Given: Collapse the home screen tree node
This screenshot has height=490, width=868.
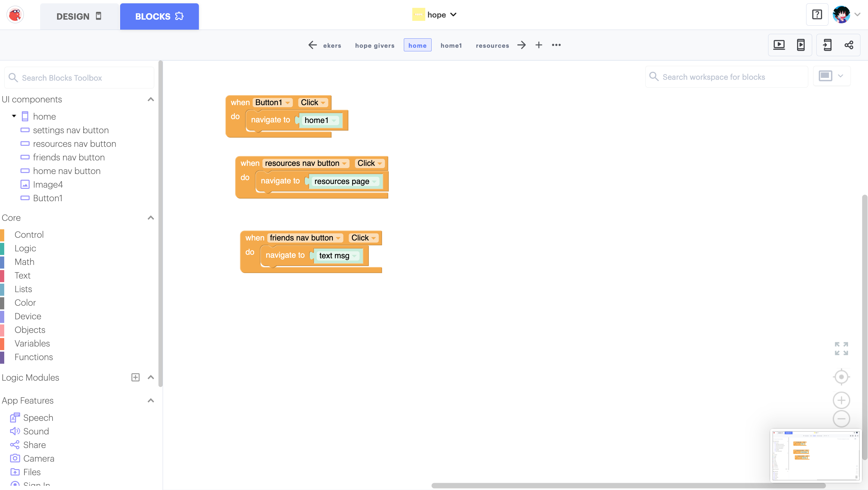Looking at the screenshot, I should coord(14,116).
